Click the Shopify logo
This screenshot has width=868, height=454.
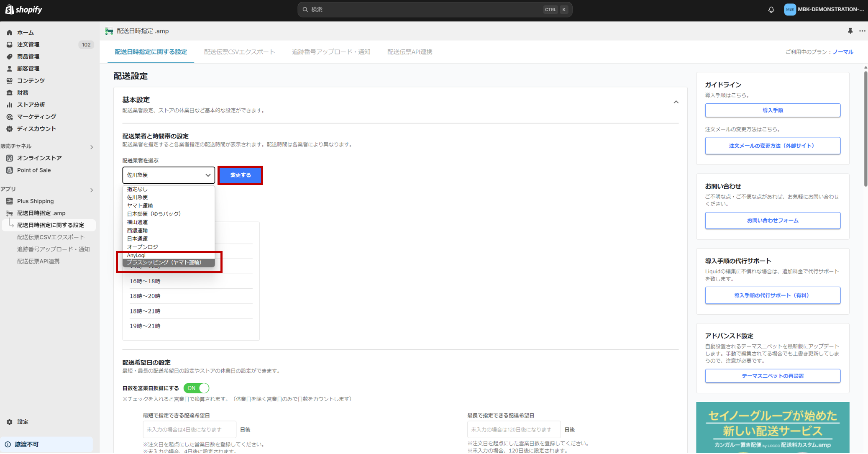click(24, 9)
